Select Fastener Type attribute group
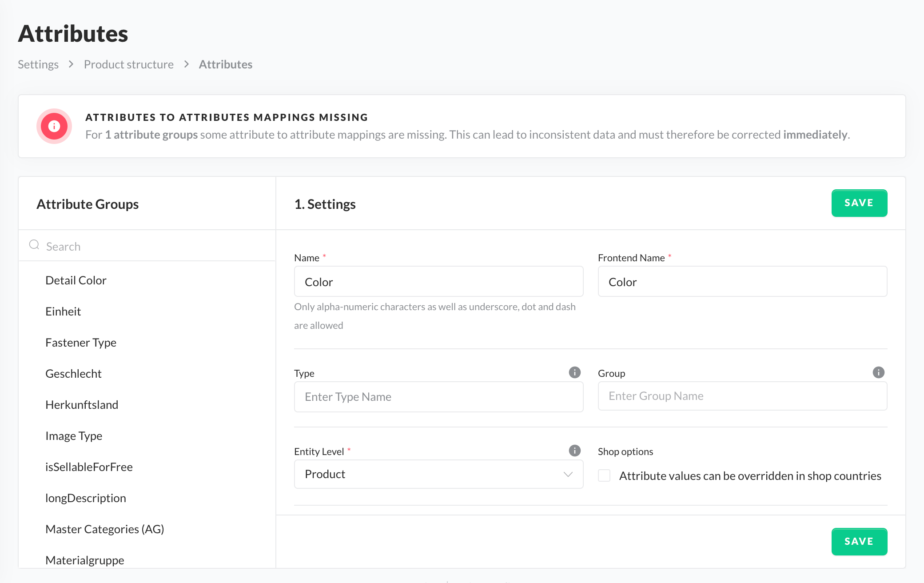The width and height of the screenshot is (924, 583). click(x=81, y=343)
